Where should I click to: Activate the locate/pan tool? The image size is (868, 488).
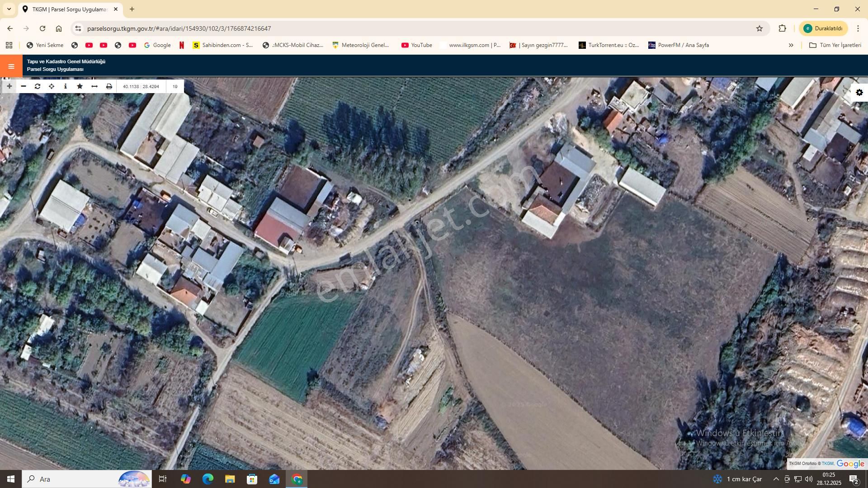click(x=51, y=86)
